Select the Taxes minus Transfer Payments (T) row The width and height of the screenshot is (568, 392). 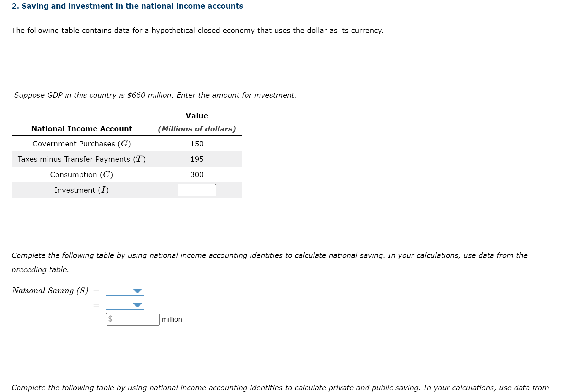tap(127, 159)
